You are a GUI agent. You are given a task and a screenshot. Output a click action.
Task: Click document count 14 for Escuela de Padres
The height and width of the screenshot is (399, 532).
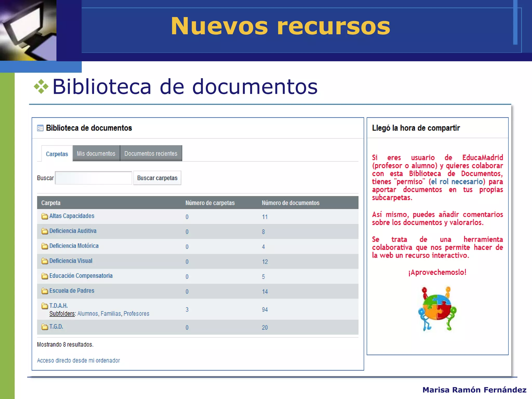tap(265, 291)
